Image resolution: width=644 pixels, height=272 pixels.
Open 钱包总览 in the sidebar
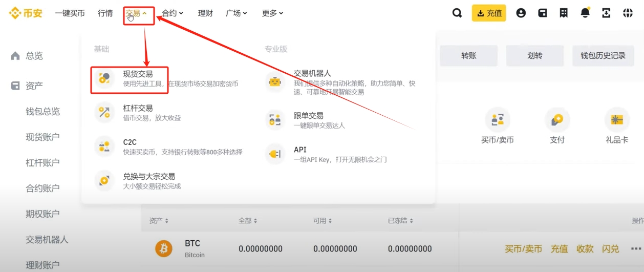pyautogui.click(x=43, y=111)
